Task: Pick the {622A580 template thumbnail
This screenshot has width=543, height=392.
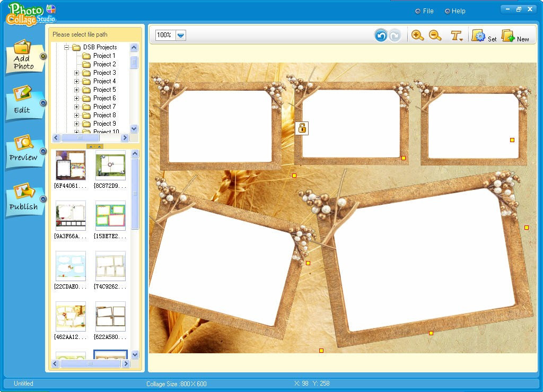Action: (110, 316)
